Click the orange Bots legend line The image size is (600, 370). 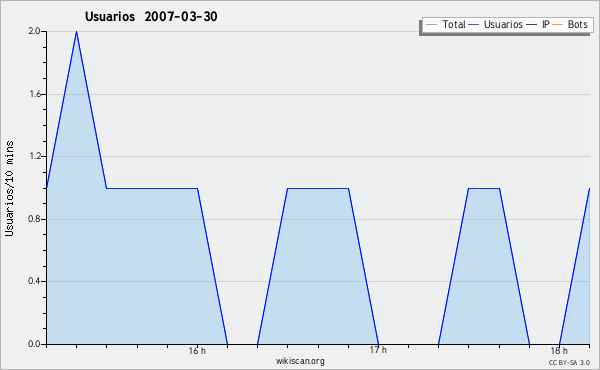(558, 25)
